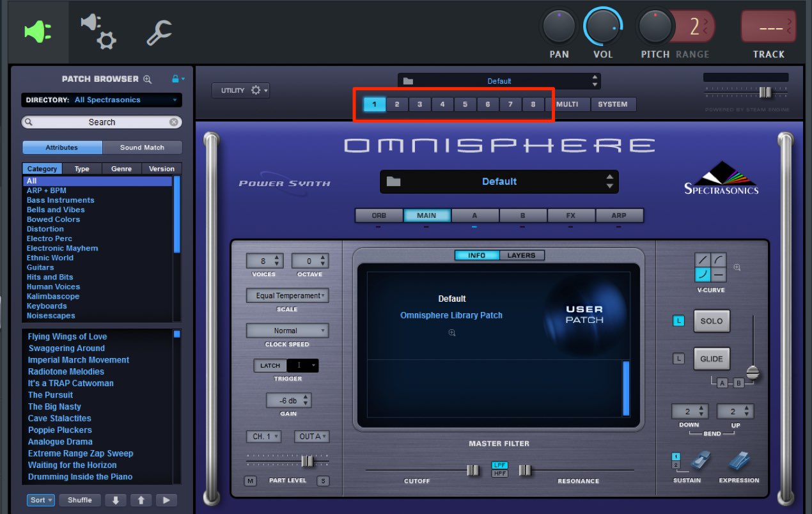Toggle the SOLO mode button
This screenshot has height=514, width=812.
pyautogui.click(x=712, y=321)
